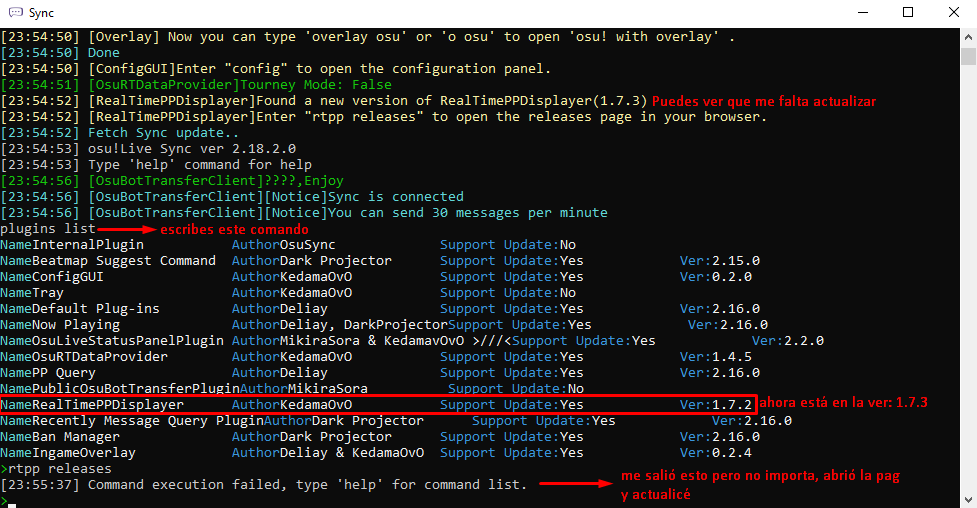This screenshot has width=977, height=508.
Task: Click the 'plugins list' command text
Action: tap(48, 229)
